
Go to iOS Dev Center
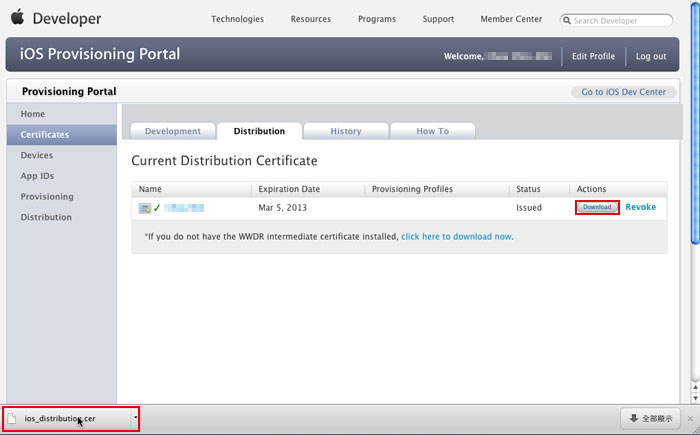(x=623, y=92)
